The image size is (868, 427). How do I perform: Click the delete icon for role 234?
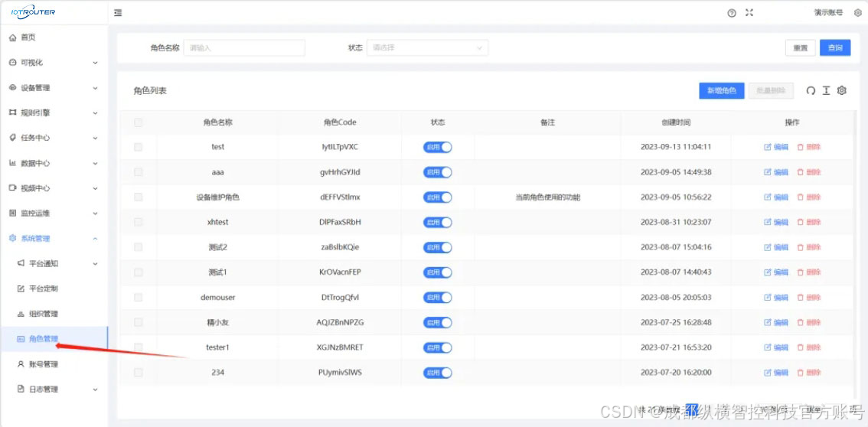point(800,372)
